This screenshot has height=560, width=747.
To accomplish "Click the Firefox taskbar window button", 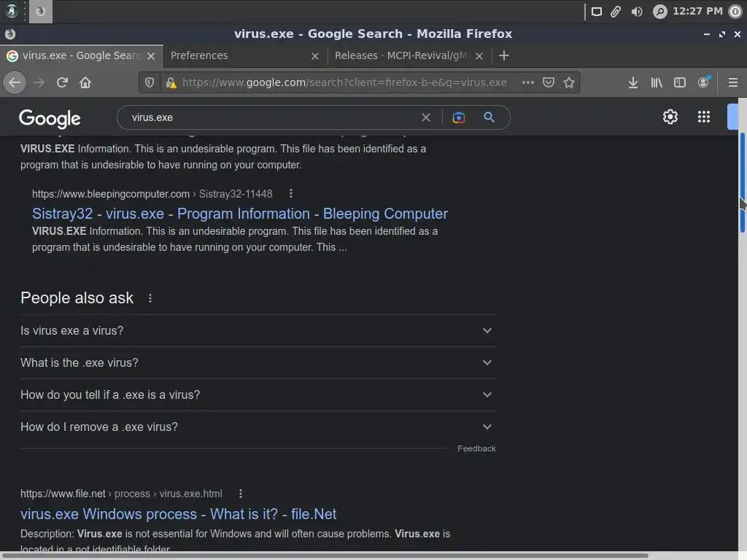I will (41, 12).
